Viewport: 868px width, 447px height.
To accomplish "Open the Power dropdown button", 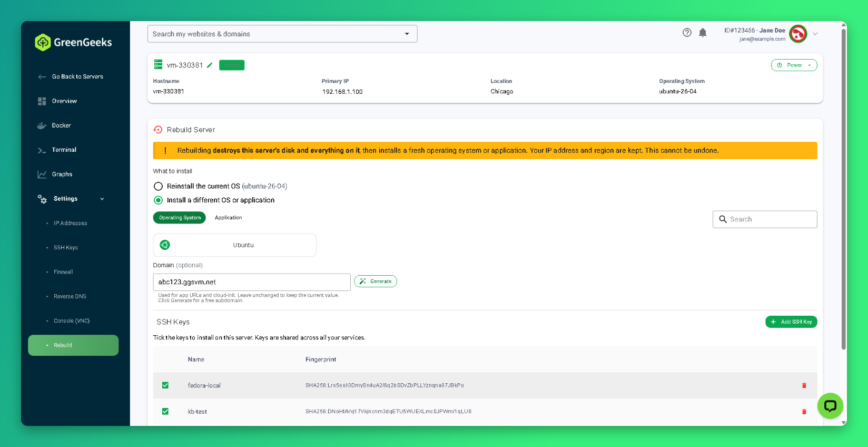I will [794, 65].
